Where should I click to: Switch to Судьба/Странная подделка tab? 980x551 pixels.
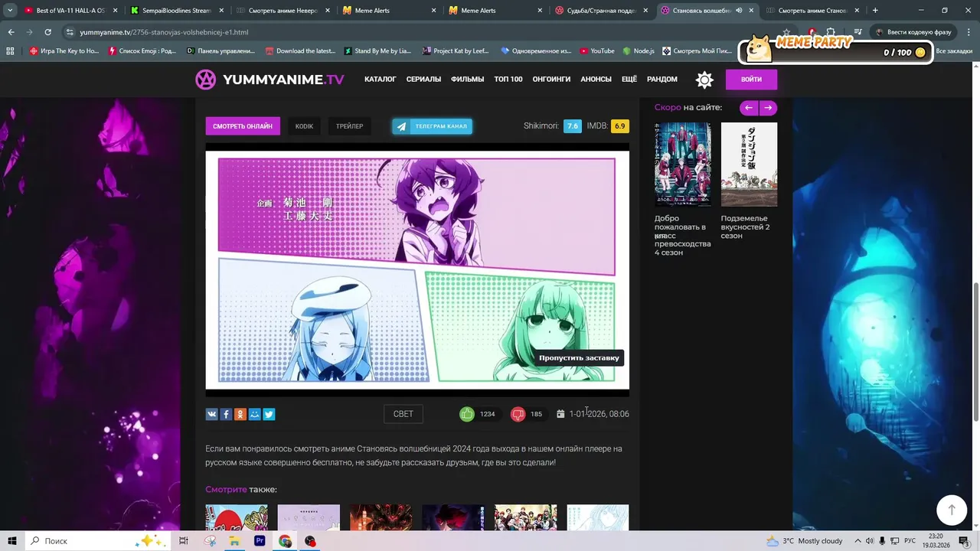pos(599,11)
